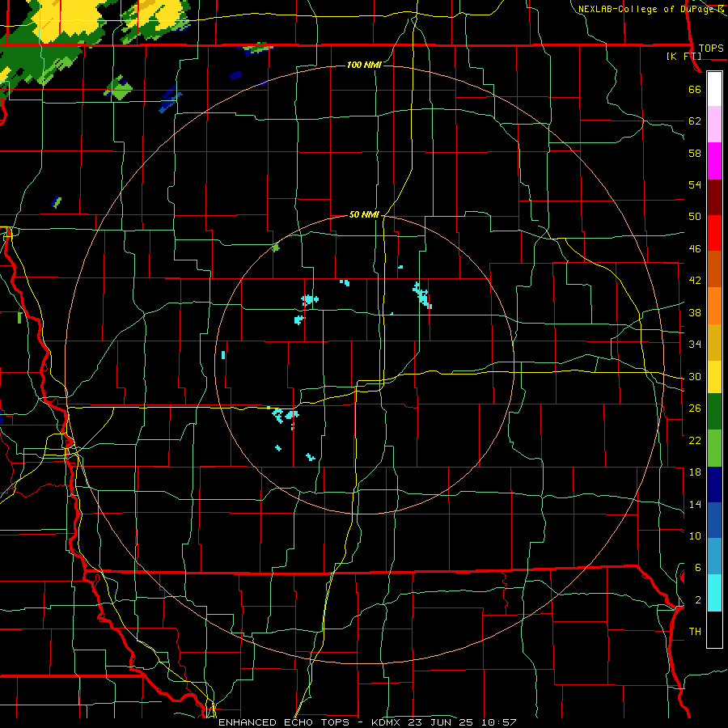Image resolution: width=728 pixels, height=728 pixels.
Task: Select the dark green legend swatch
Action: click(714, 412)
